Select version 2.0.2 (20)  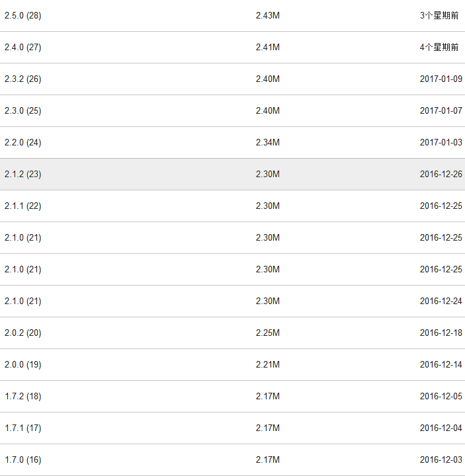23,333
